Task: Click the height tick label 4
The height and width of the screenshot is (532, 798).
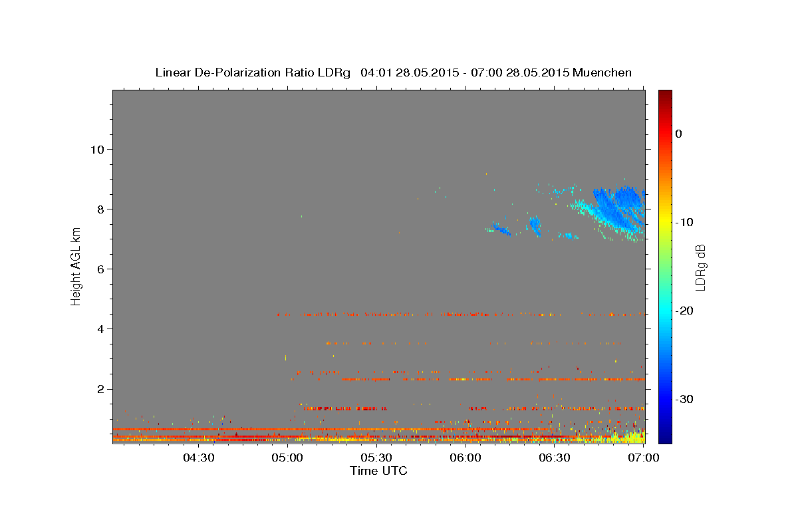Action: (x=99, y=329)
